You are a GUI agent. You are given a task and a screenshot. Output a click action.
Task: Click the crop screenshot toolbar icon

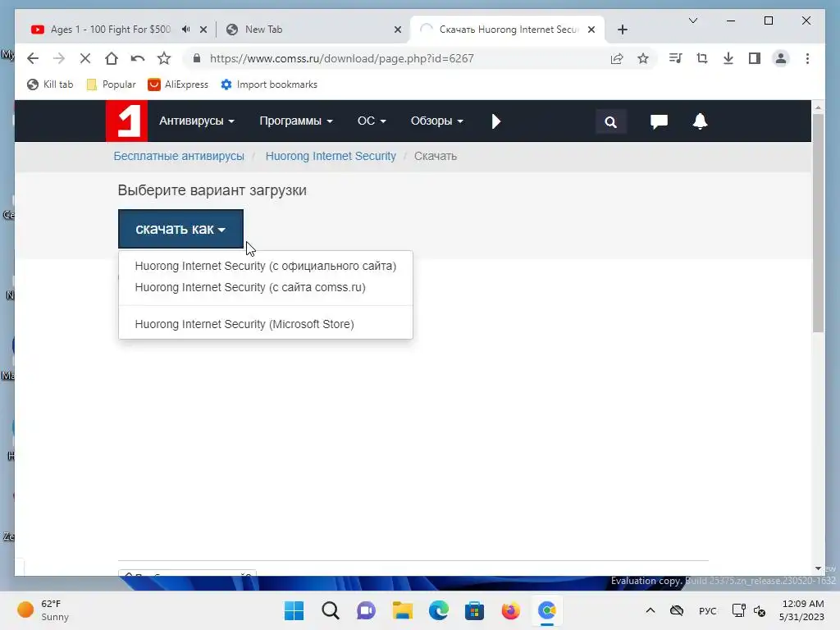702,58
